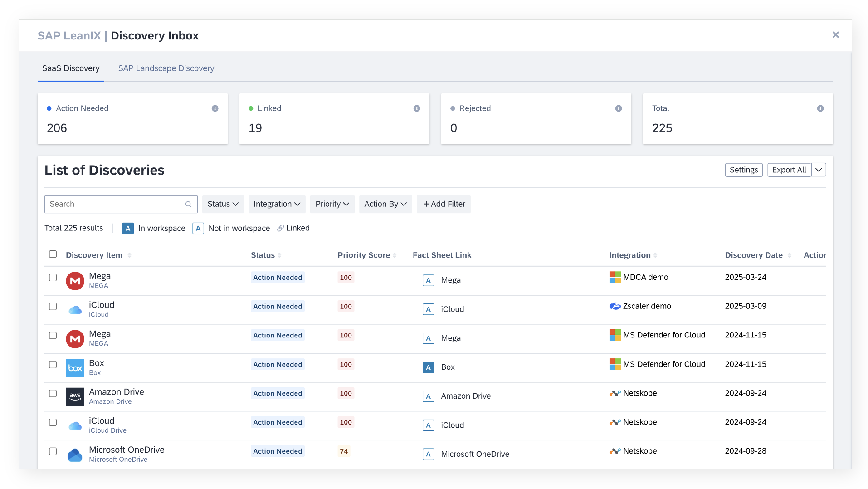Expand Export All dropdown arrow
868x489 pixels.
click(x=819, y=170)
